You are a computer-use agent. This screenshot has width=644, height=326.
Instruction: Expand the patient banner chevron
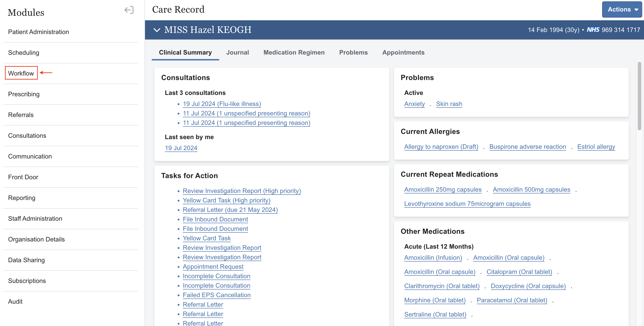coord(157,30)
